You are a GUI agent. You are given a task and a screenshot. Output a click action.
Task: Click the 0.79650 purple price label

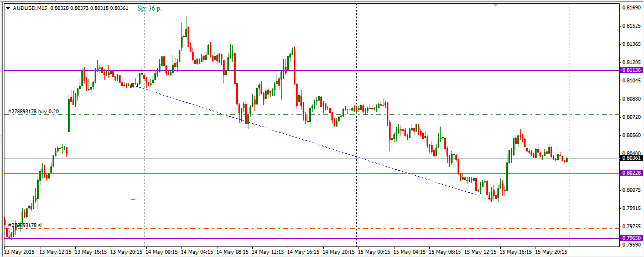click(632, 238)
